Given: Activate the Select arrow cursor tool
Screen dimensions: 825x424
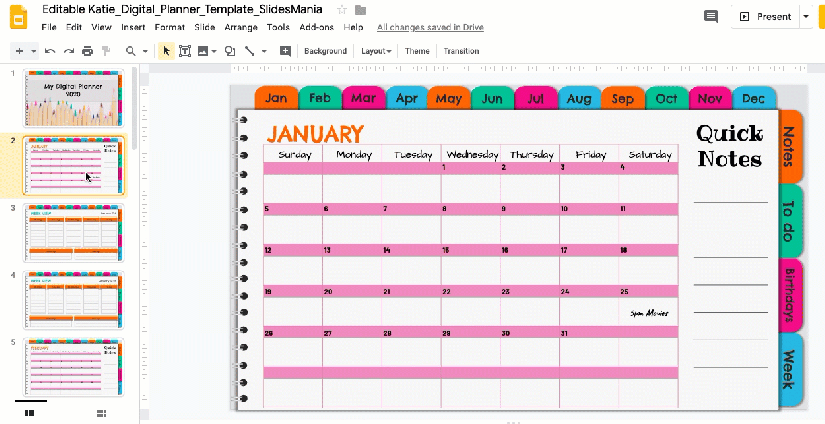Looking at the screenshot, I should pos(166,51).
